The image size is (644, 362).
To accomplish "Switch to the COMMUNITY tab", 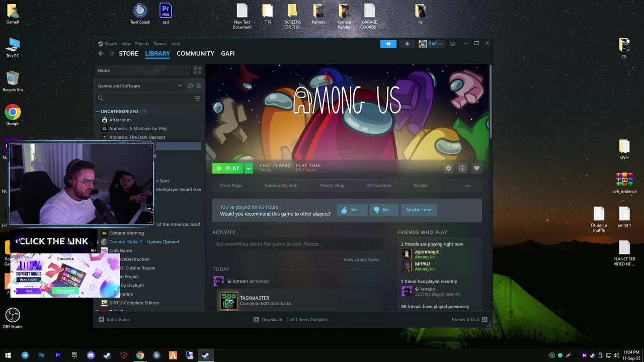I will [x=195, y=53].
